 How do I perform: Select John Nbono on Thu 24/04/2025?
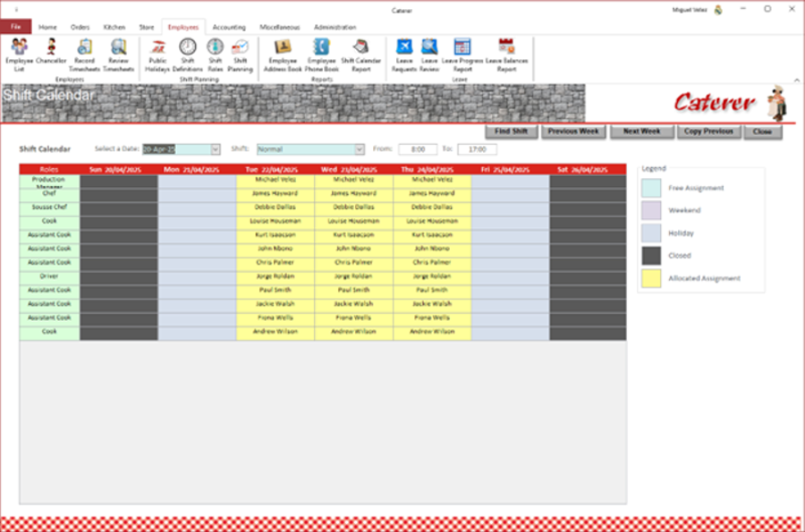click(432, 250)
